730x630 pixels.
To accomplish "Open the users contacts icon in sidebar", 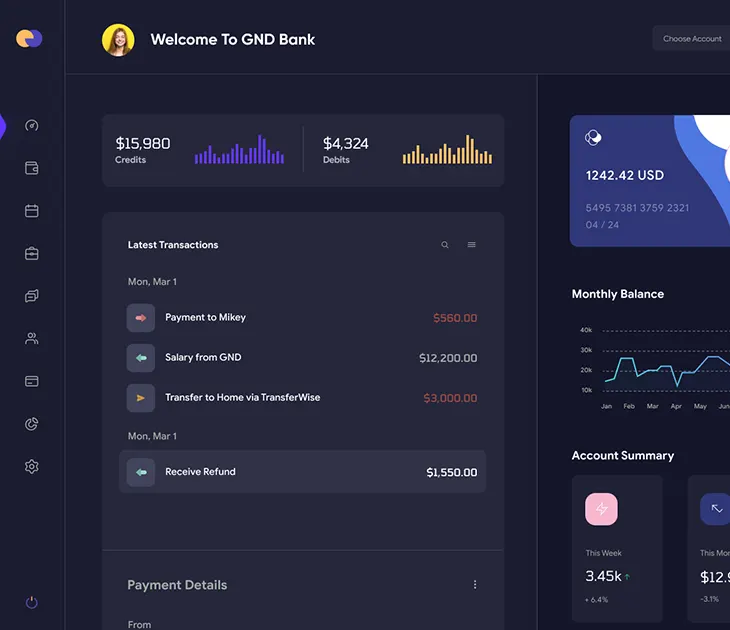I will click(x=32, y=339).
